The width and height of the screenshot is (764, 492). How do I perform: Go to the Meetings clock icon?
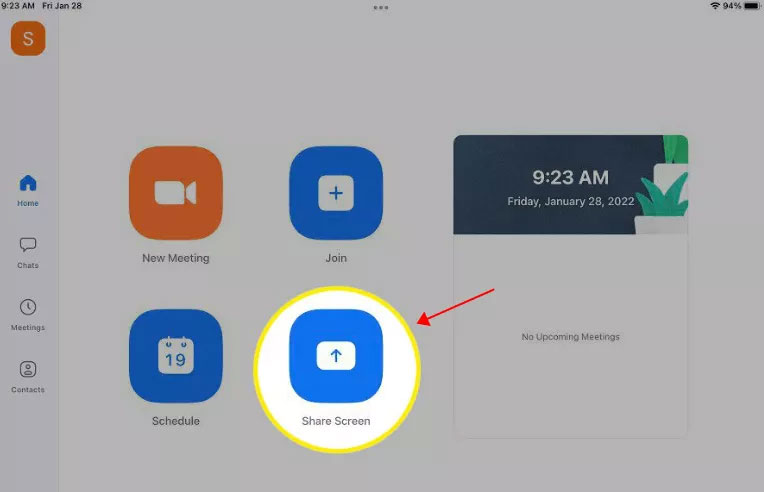click(x=28, y=307)
